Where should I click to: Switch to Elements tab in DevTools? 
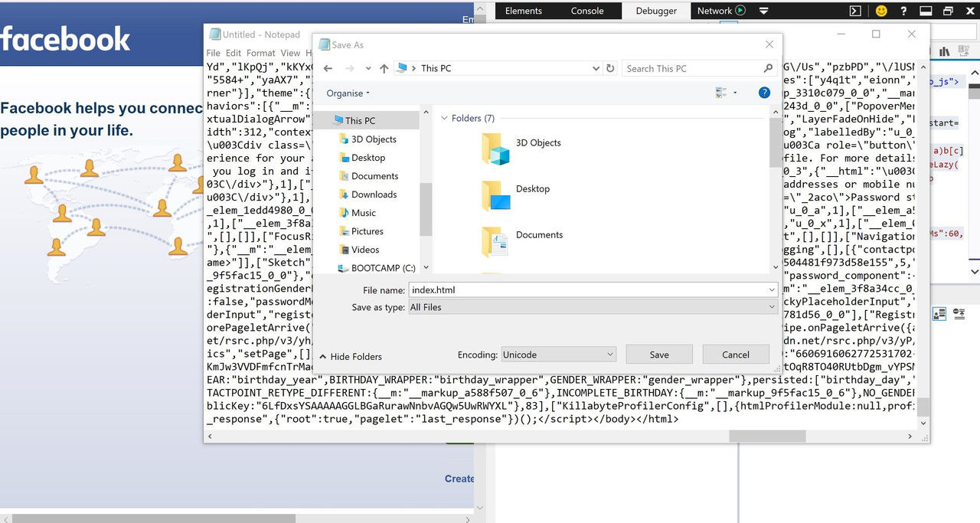tap(524, 11)
